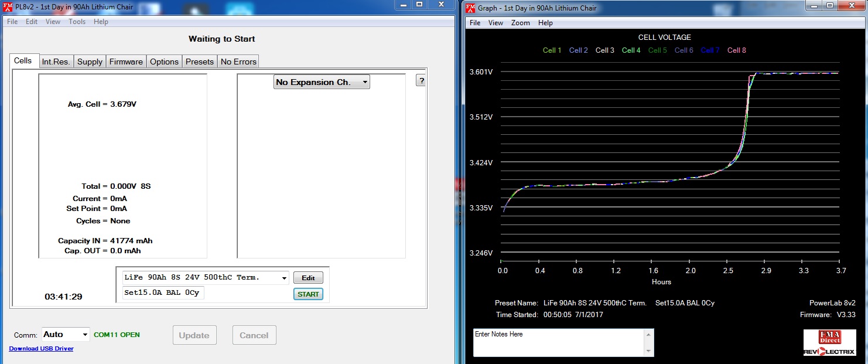868x364 pixels.
Task: Click inside the Enter Notes Here box
Action: (556, 343)
